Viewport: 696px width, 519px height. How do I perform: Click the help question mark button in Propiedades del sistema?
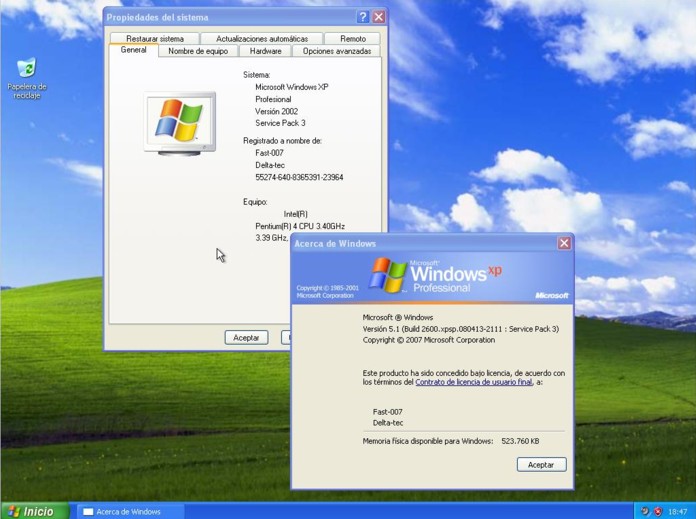click(x=363, y=17)
